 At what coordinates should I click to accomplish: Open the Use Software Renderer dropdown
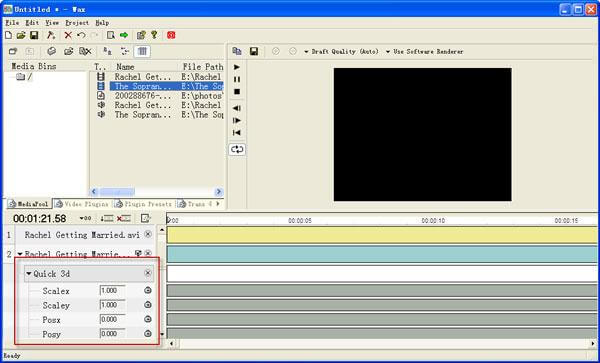pos(424,52)
